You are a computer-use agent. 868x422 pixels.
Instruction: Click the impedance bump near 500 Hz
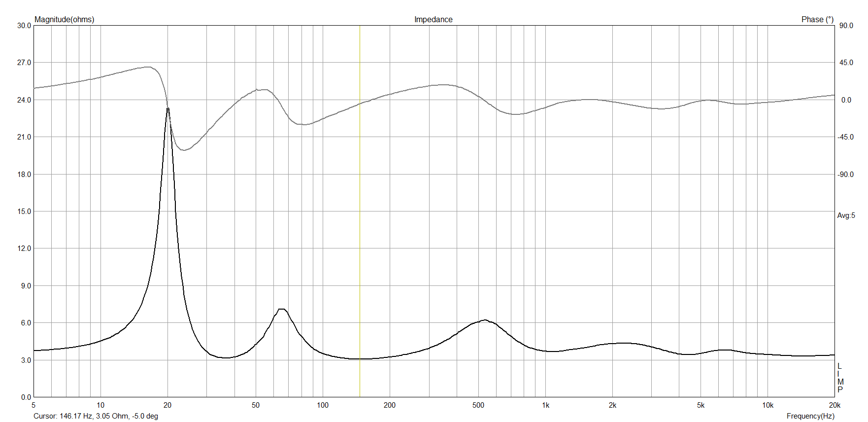(485, 320)
